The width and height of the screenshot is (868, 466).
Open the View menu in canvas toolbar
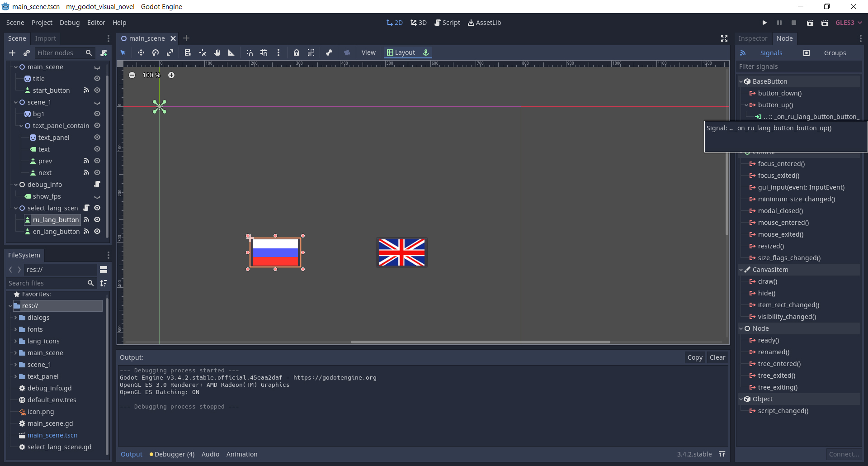(x=368, y=52)
